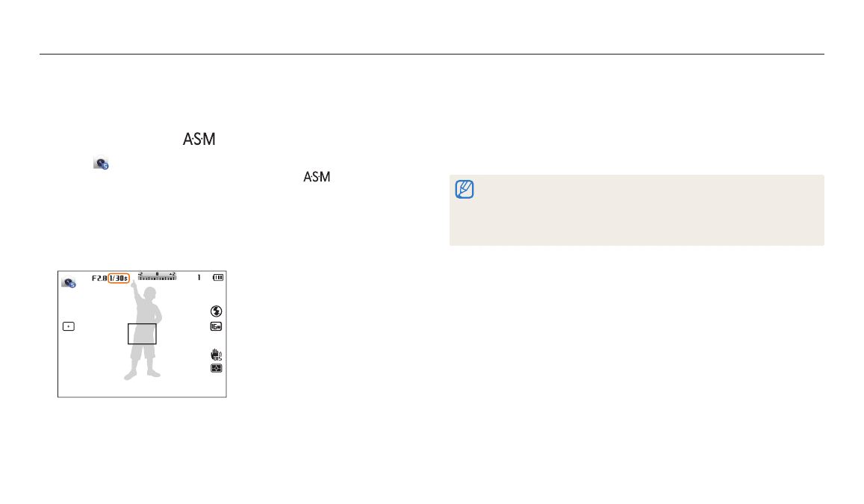Click the beige note information box

tap(636, 211)
